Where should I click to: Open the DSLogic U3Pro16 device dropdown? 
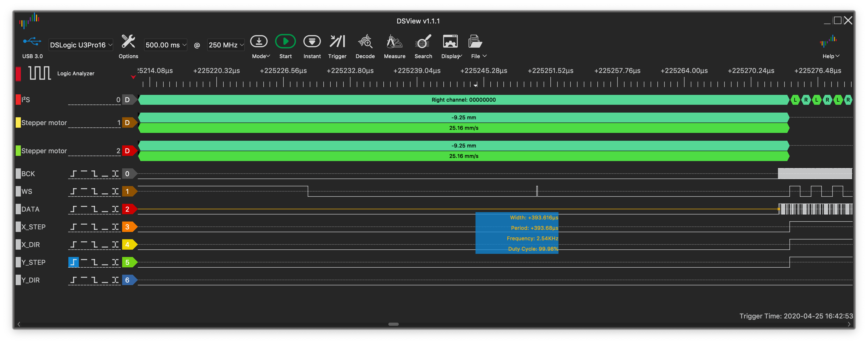coord(81,45)
